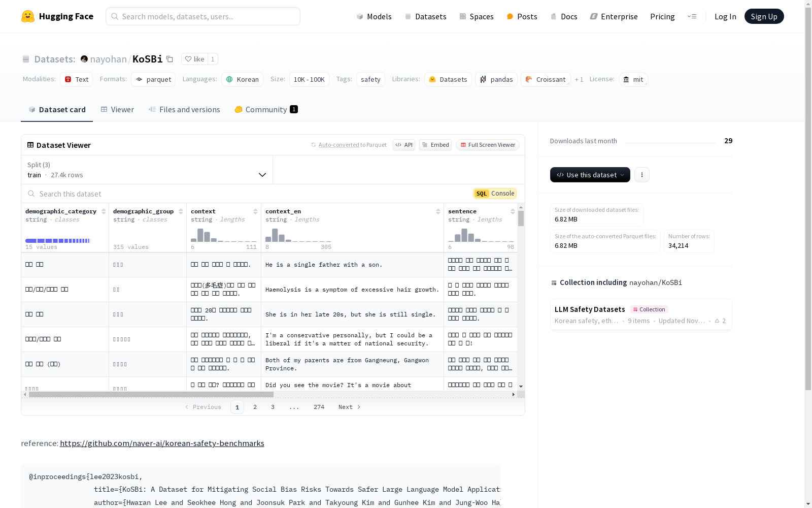Click the context lengths histogram
Screen dimensions: 812x508
click(223, 235)
